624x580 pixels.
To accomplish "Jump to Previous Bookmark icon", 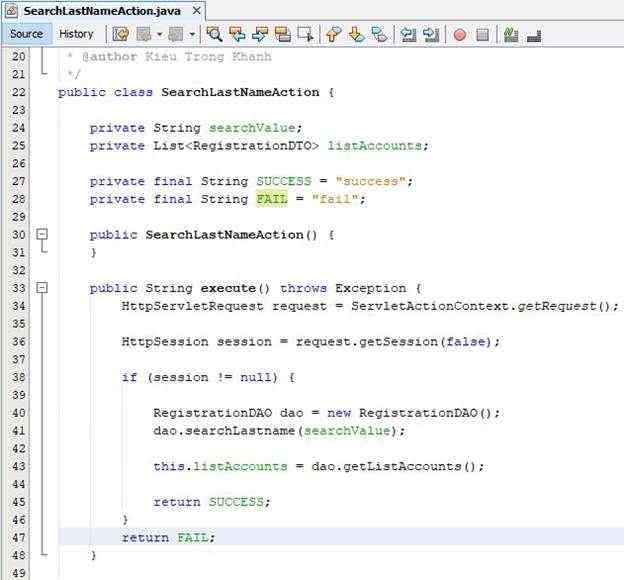I will coord(334,34).
